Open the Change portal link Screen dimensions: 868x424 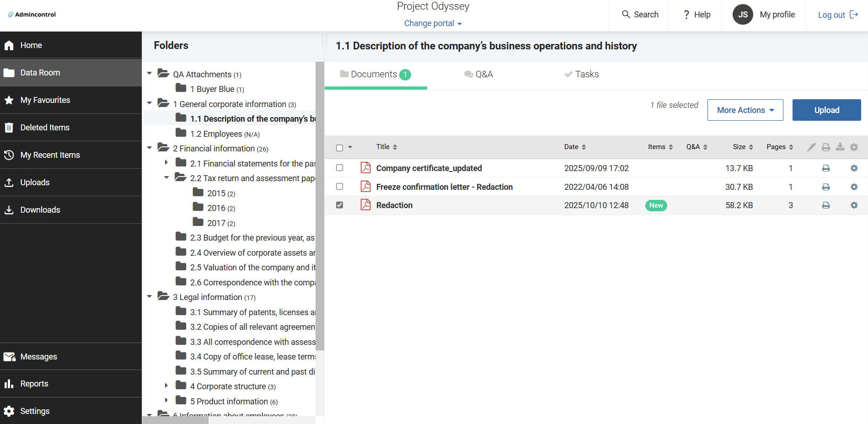click(433, 23)
